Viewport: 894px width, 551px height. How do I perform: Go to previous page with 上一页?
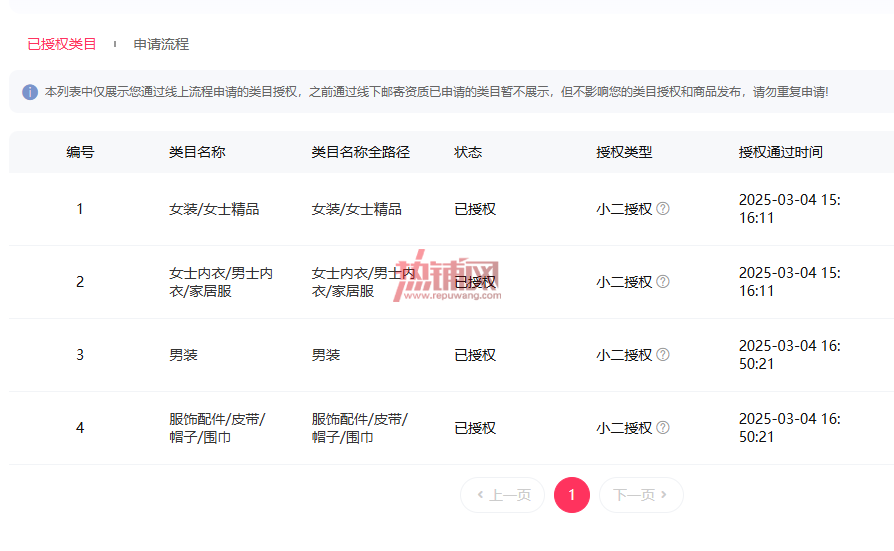tap(502, 495)
